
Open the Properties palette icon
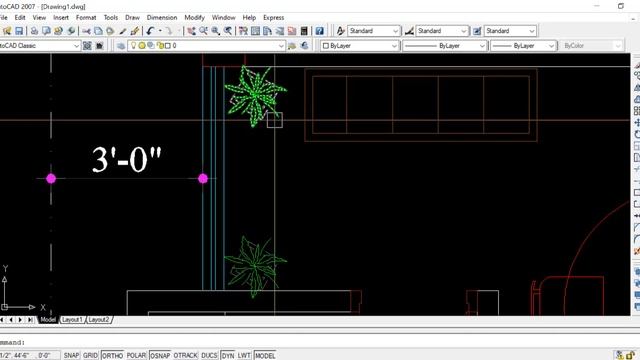point(243,31)
